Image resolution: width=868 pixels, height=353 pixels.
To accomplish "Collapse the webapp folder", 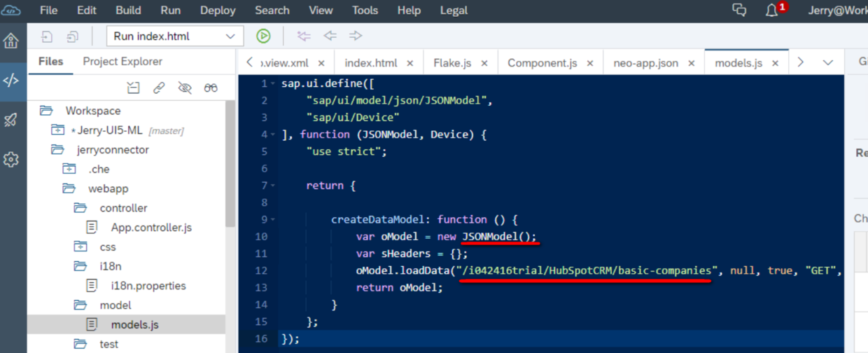I will pyautogui.click(x=69, y=188).
